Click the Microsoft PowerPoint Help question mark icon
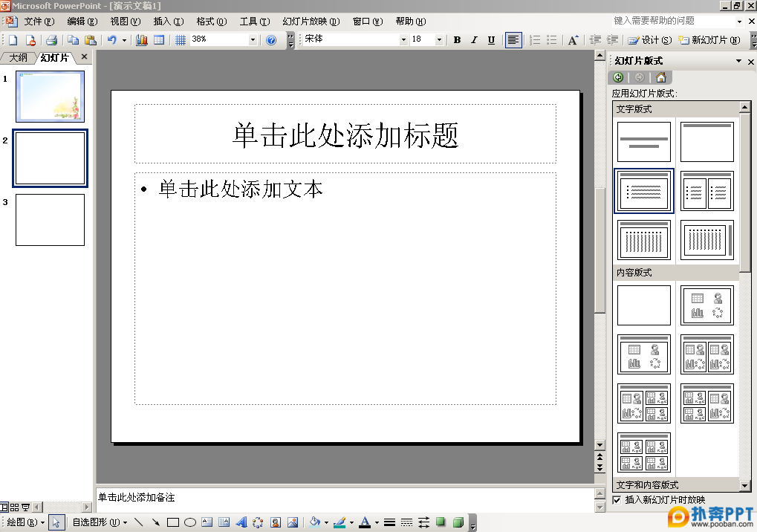 pos(271,40)
